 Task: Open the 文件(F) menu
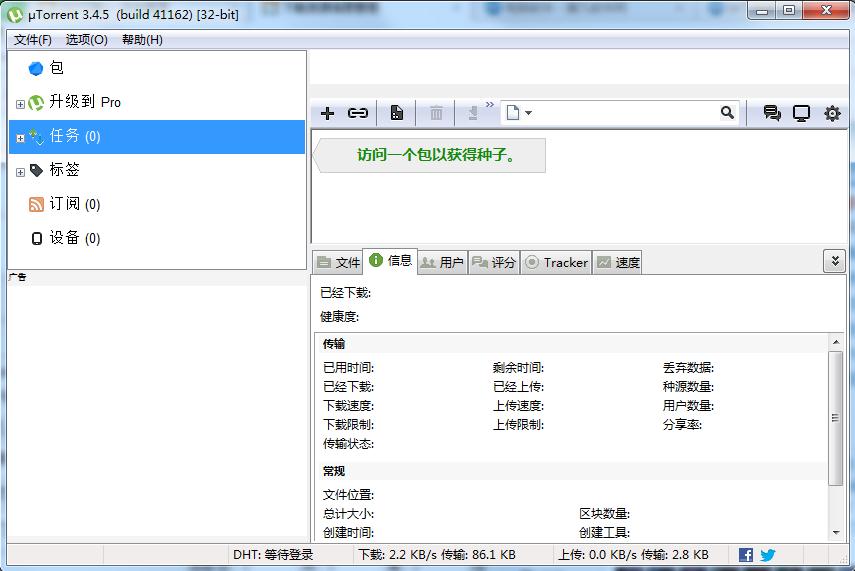click(33, 40)
